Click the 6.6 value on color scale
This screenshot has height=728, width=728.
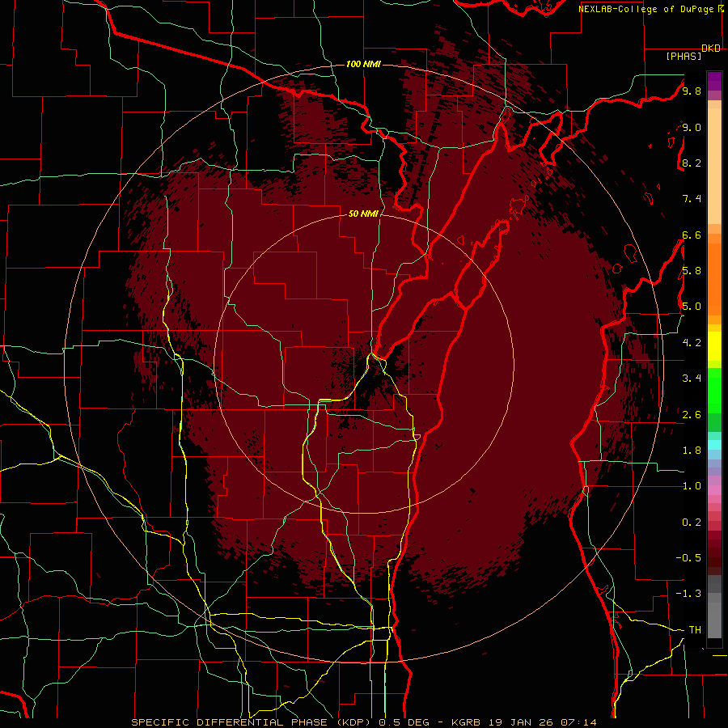[692, 235]
